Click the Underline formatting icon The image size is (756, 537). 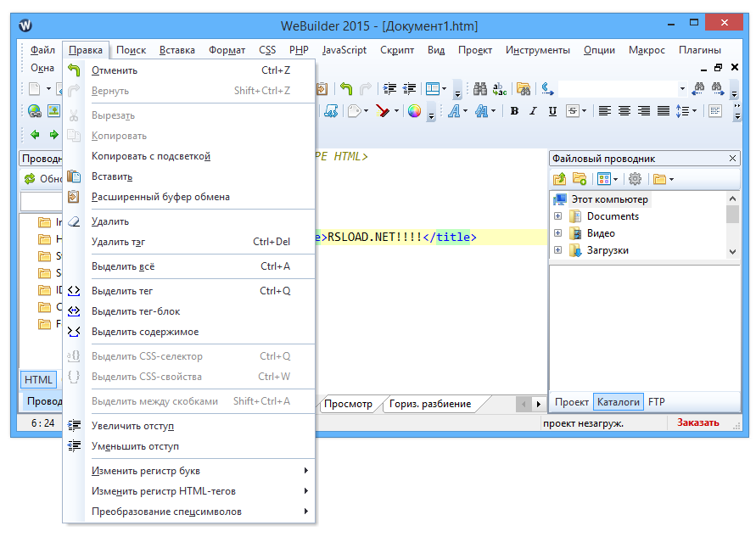tap(552, 111)
